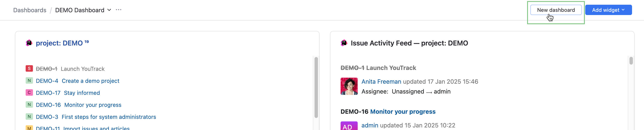Click the N priority icon for DEMO-3

point(29,117)
